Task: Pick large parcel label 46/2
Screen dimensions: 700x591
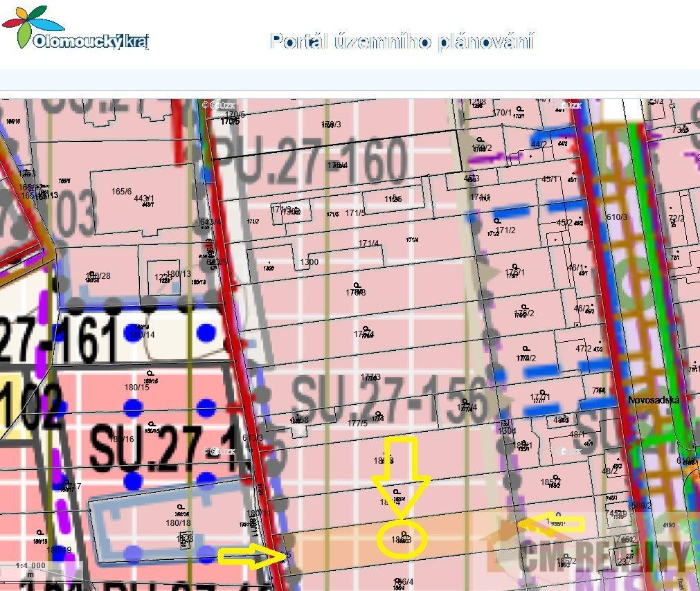Action: [x=581, y=308]
